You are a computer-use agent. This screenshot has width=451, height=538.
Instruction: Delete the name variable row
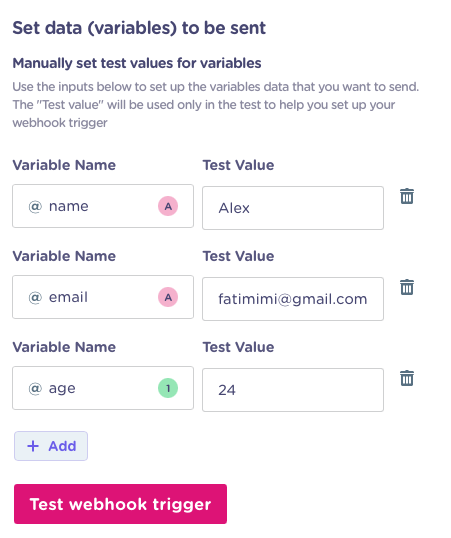[x=407, y=196]
